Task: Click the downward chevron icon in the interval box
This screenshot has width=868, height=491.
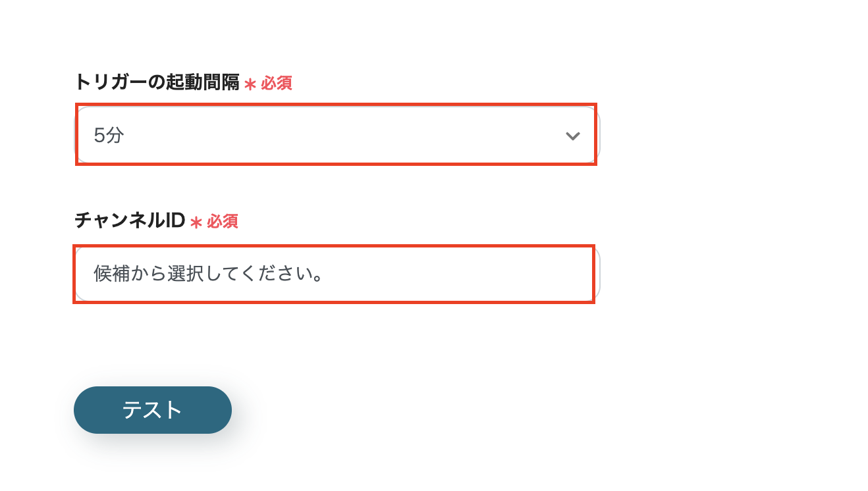Action: (572, 135)
